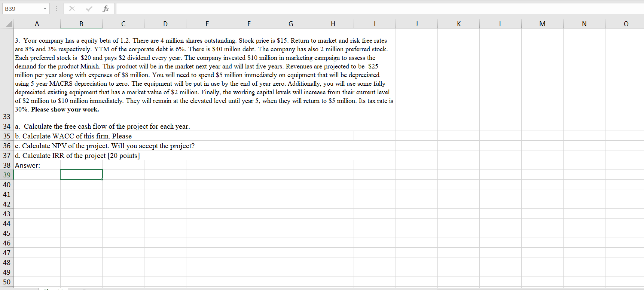Select row 43 header
Viewport: 644px width, 290px height.
pos(7,214)
